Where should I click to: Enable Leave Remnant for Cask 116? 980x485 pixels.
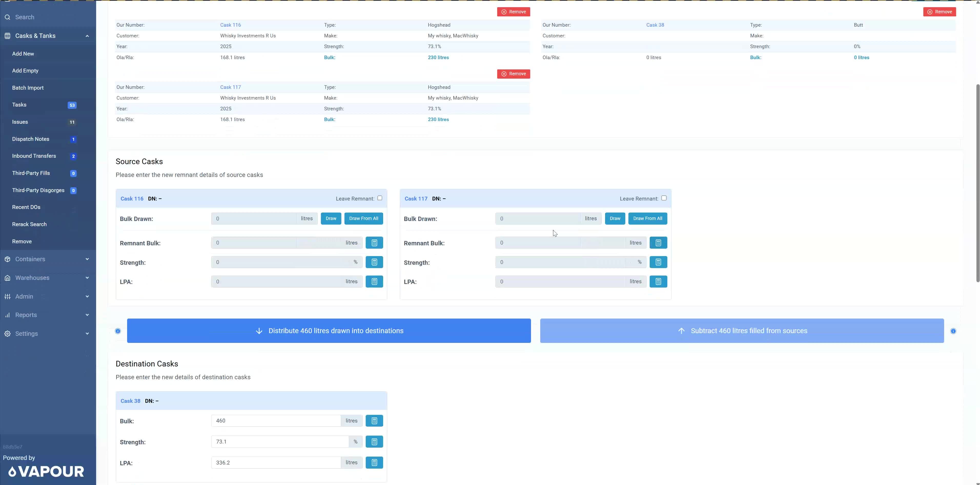(380, 198)
